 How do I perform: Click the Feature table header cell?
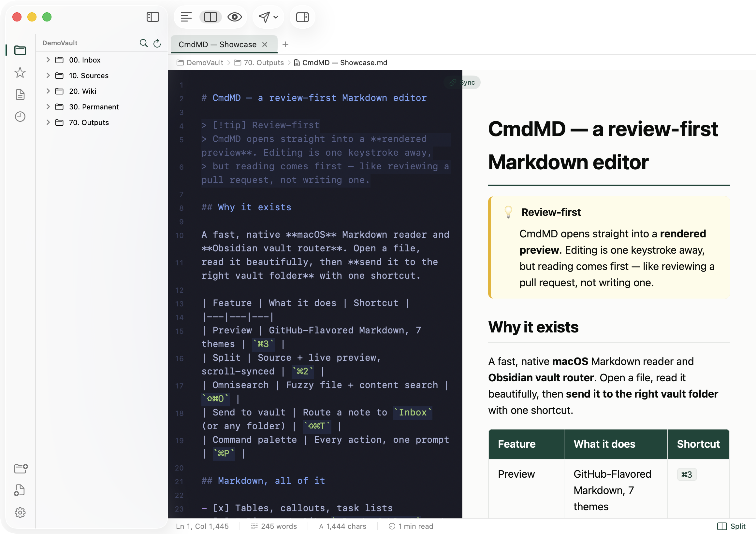click(526, 444)
